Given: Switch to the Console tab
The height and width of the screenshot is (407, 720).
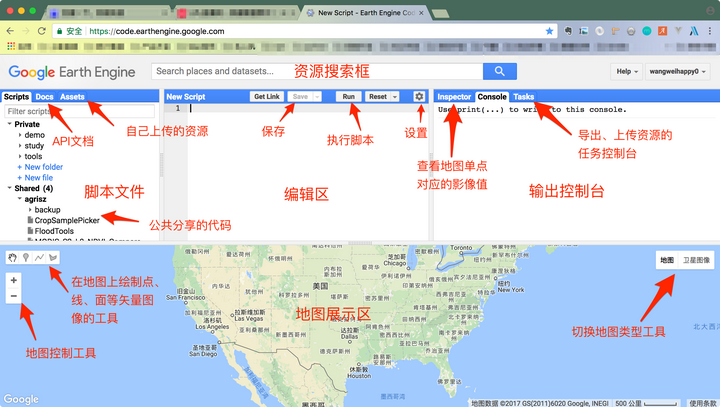Looking at the screenshot, I should click(x=492, y=96).
